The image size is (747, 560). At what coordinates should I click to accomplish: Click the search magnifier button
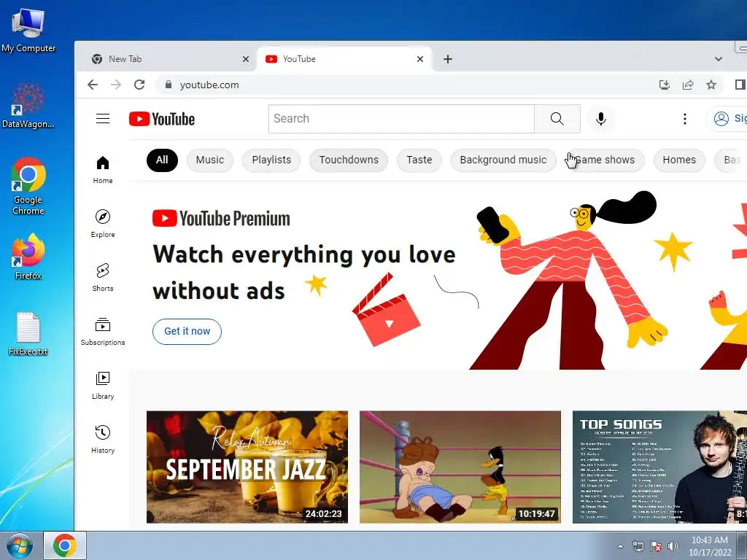pos(557,119)
